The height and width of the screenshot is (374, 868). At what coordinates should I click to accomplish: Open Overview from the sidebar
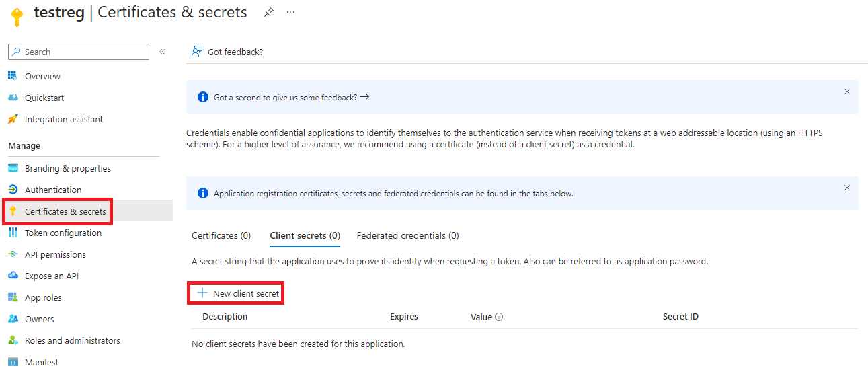pyautogui.click(x=42, y=76)
